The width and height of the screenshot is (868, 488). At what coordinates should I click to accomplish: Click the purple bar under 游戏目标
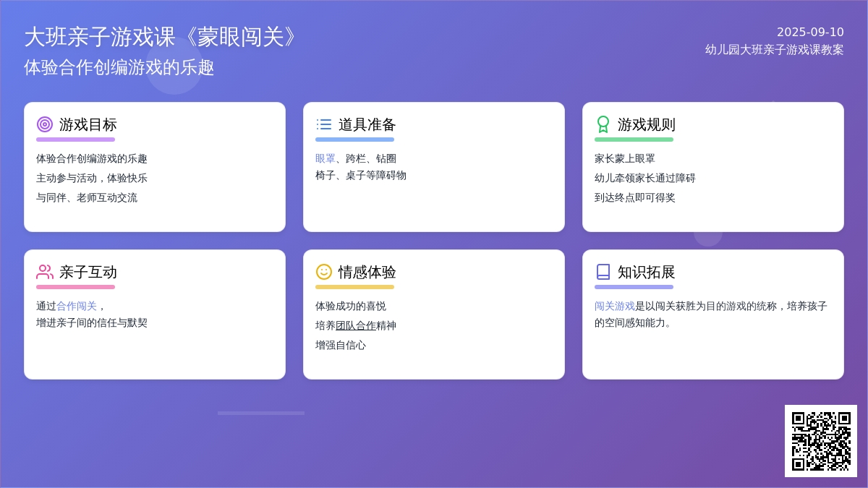pos(75,140)
